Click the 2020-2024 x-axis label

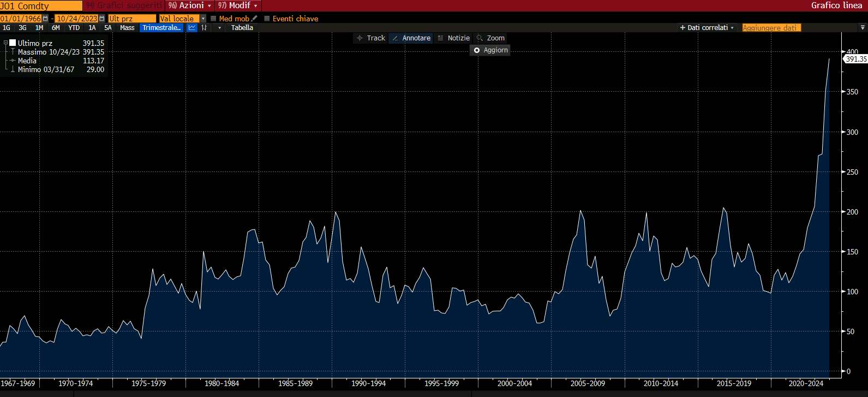(x=806, y=383)
